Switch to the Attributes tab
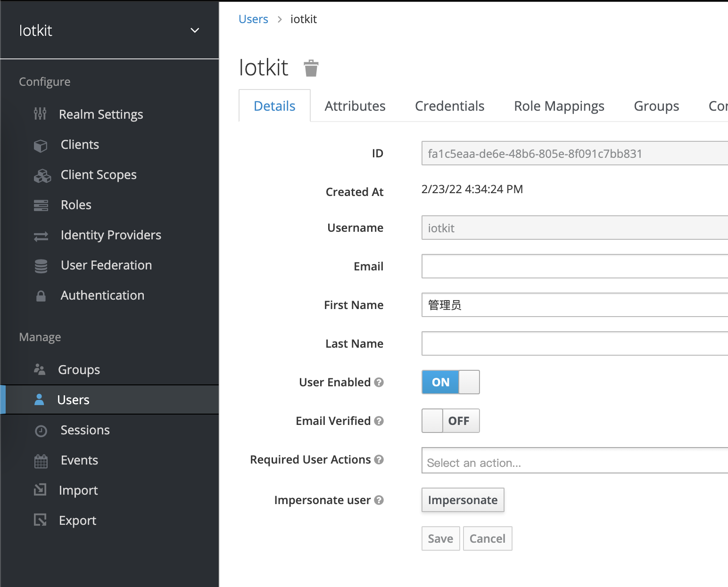 (x=355, y=106)
